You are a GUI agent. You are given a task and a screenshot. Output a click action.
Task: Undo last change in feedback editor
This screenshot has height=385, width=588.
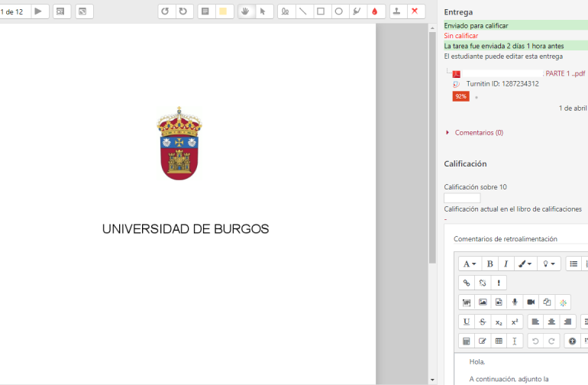click(535, 341)
